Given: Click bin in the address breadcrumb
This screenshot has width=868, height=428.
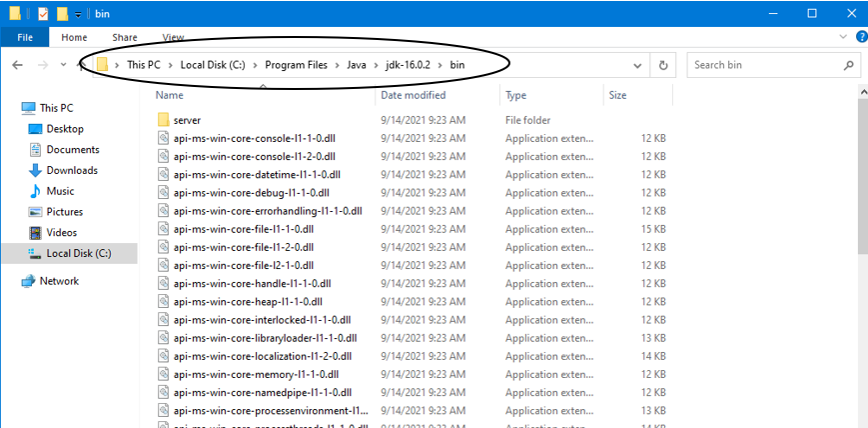Looking at the screenshot, I should pos(457,65).
